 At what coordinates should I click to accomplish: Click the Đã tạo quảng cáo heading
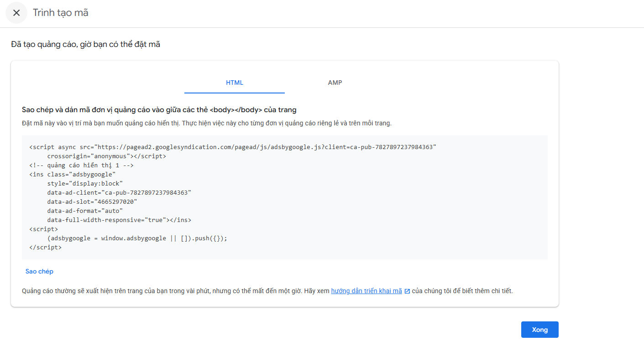(x=85, y=45)
